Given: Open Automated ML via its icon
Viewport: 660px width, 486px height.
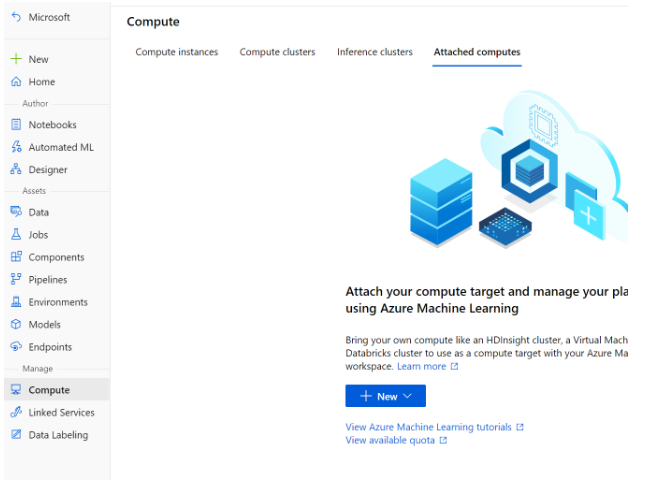Looking at the screenshot, I should 16,147.
